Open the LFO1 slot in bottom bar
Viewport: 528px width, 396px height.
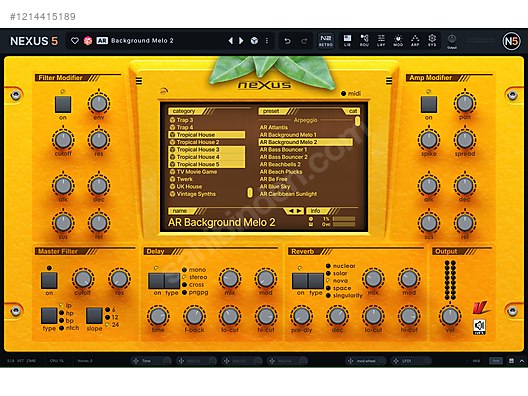411,361
